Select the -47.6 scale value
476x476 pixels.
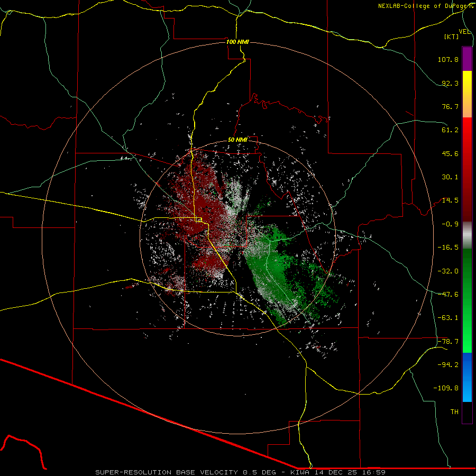click(448, 295)
